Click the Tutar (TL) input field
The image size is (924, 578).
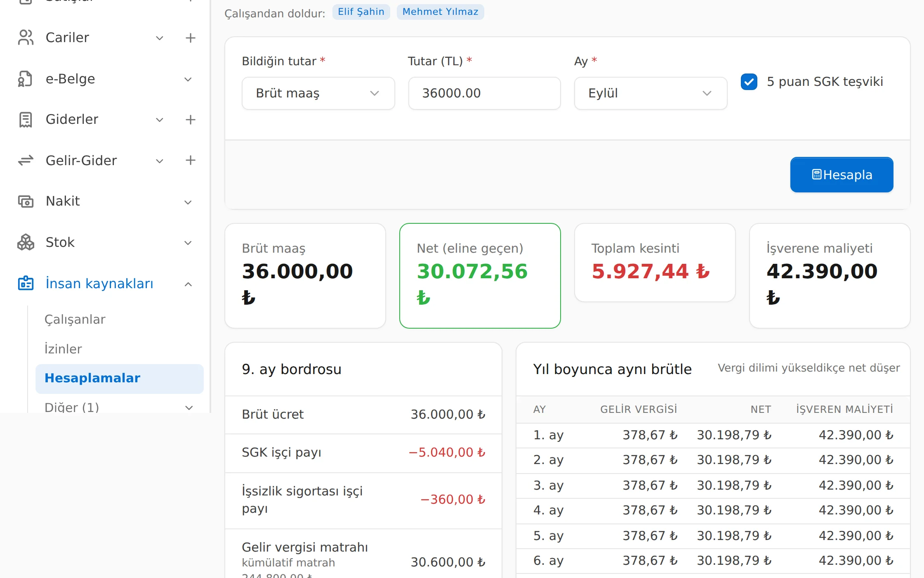point(484,93)
